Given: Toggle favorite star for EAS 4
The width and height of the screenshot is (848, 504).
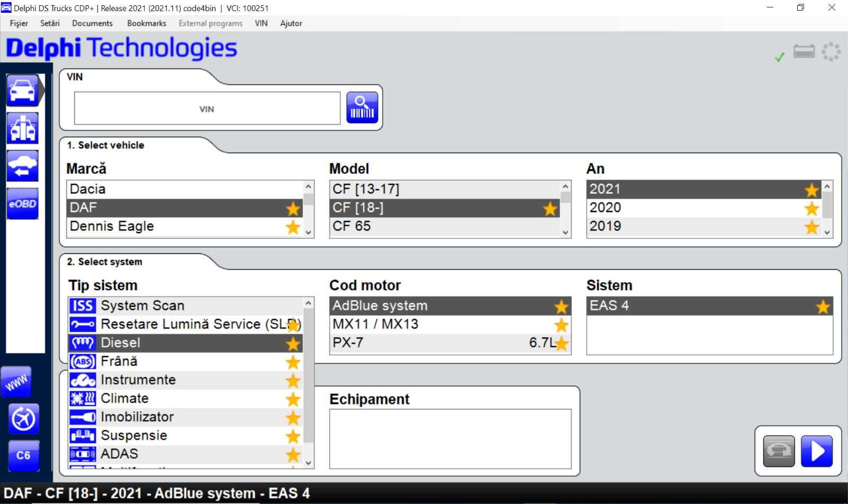Looking at the screenshot, I should coord(823,306).
